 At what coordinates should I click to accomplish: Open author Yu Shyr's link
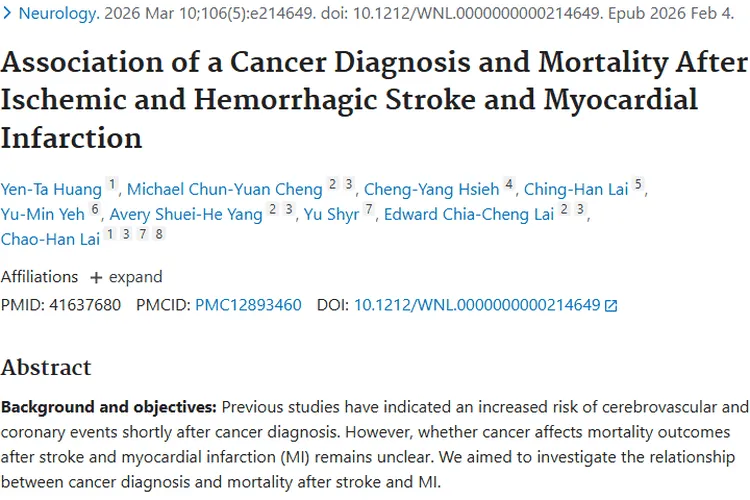click(x=328, y=213)
